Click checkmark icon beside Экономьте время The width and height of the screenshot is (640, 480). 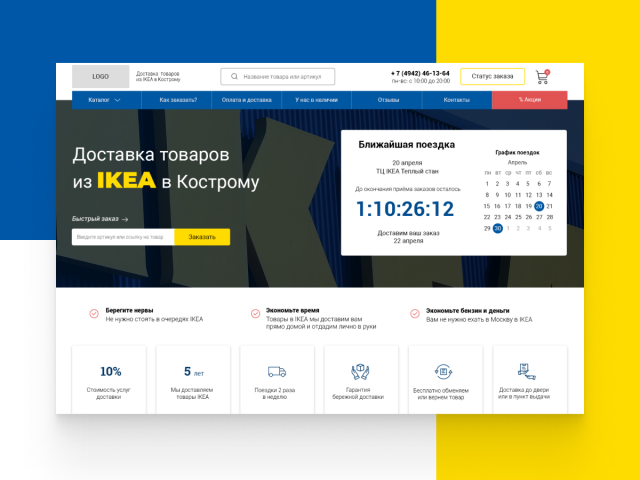click(256, 313)
